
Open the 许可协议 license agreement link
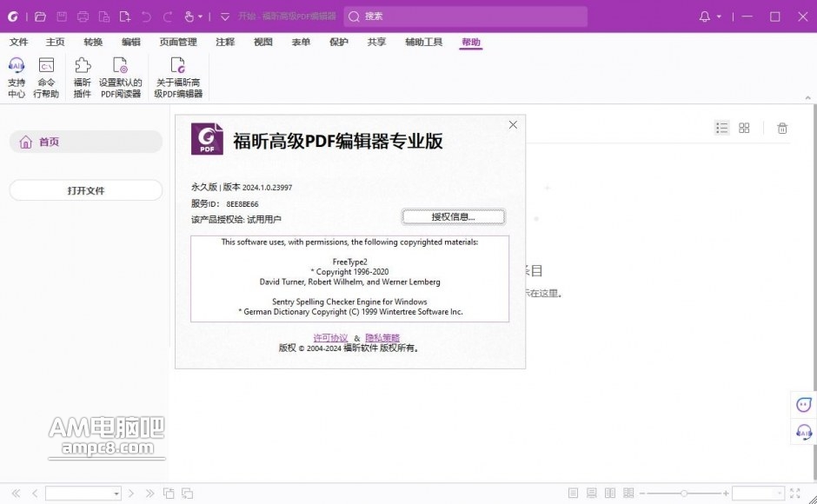pyautogui.click(x=331, y=338)
